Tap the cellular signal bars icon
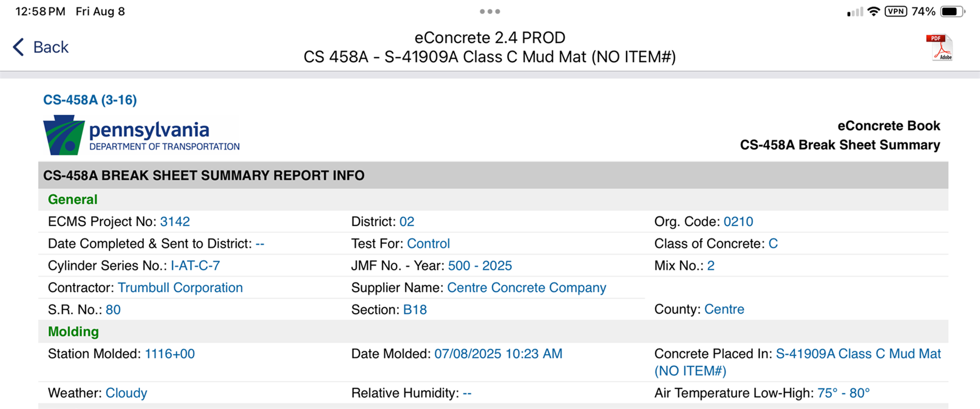The image size is (980, 409). (x=855, y=12)
